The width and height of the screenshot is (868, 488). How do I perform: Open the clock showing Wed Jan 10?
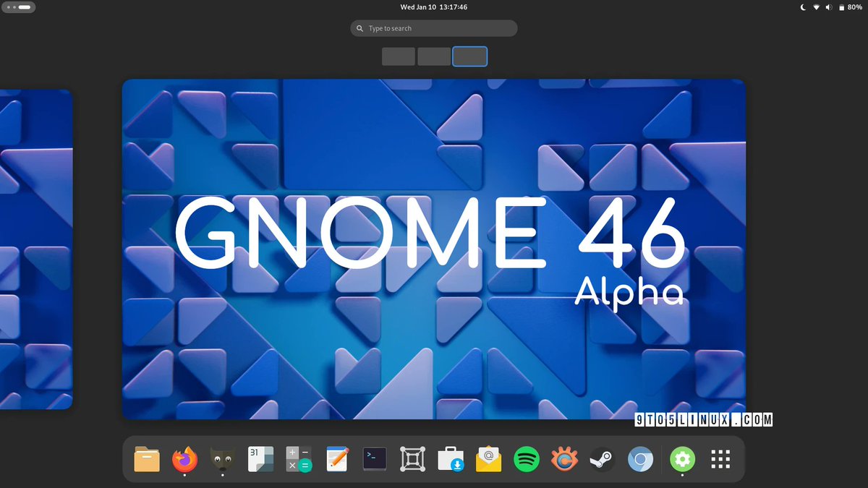pyautogui.click(x=433, y=7)
